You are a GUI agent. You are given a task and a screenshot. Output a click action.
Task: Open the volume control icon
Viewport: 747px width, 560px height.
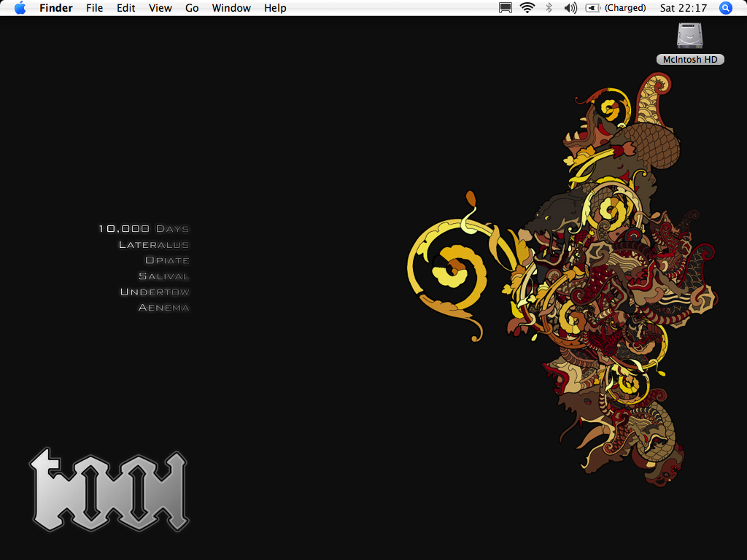pos(570,8)
